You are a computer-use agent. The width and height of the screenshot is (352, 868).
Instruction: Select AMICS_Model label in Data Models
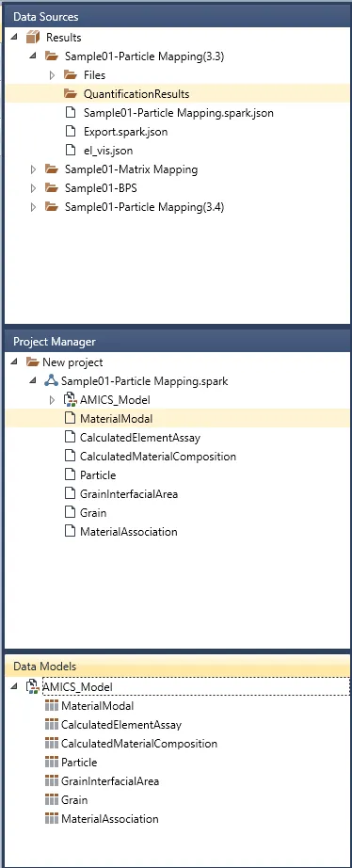[77, 687]
